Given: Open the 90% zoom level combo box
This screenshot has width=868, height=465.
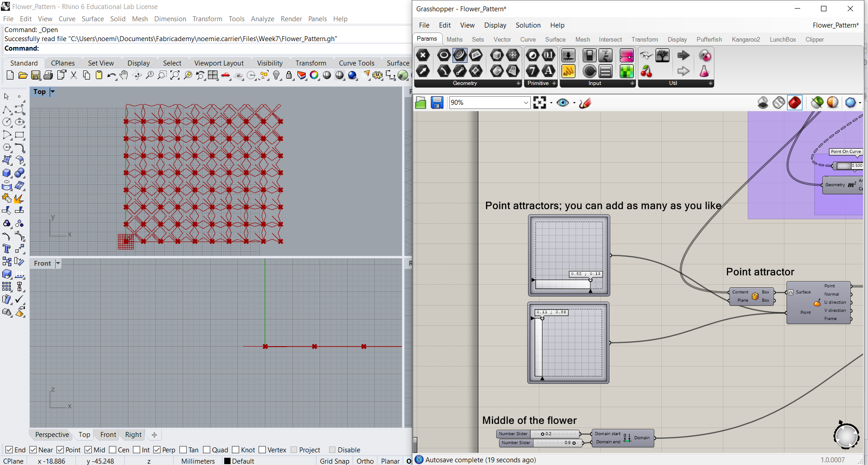Looking at the screenshot, I should point(489,103).
